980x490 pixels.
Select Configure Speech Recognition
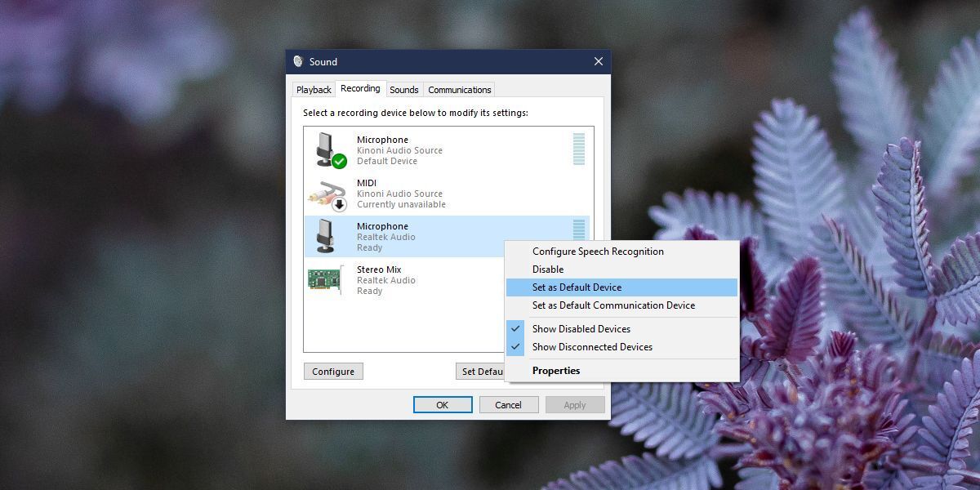coord(598,251)
